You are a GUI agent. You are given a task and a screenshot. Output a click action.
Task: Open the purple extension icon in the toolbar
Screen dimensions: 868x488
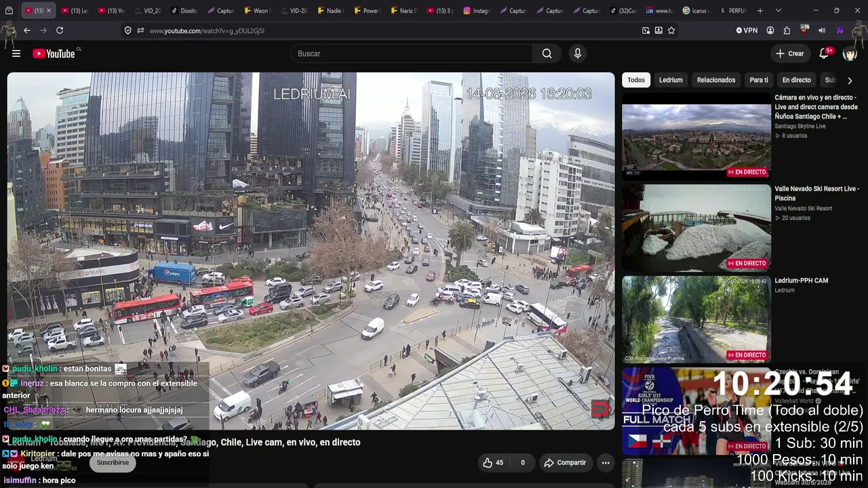[840, 30]
